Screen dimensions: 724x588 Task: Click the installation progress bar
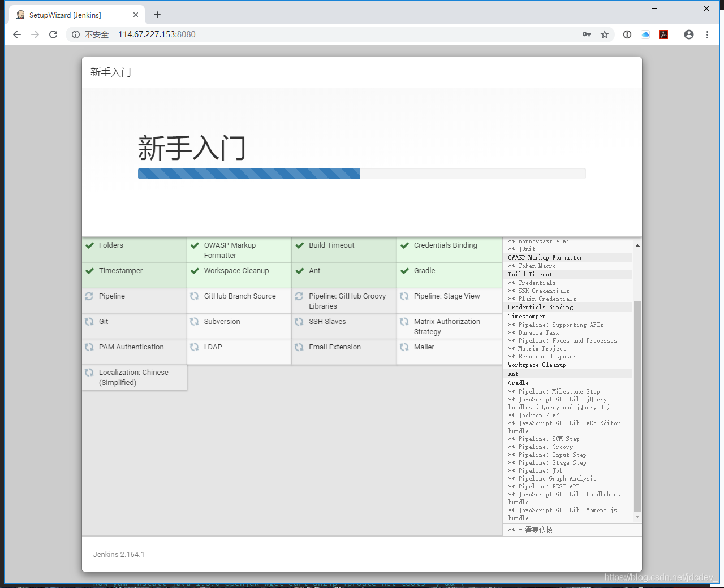[362, 174]
